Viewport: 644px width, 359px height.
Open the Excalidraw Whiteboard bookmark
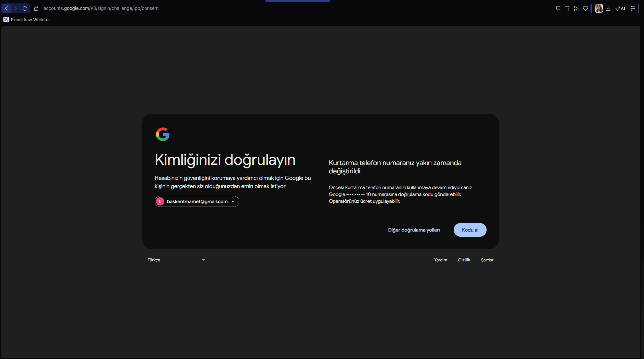point(27,20)
